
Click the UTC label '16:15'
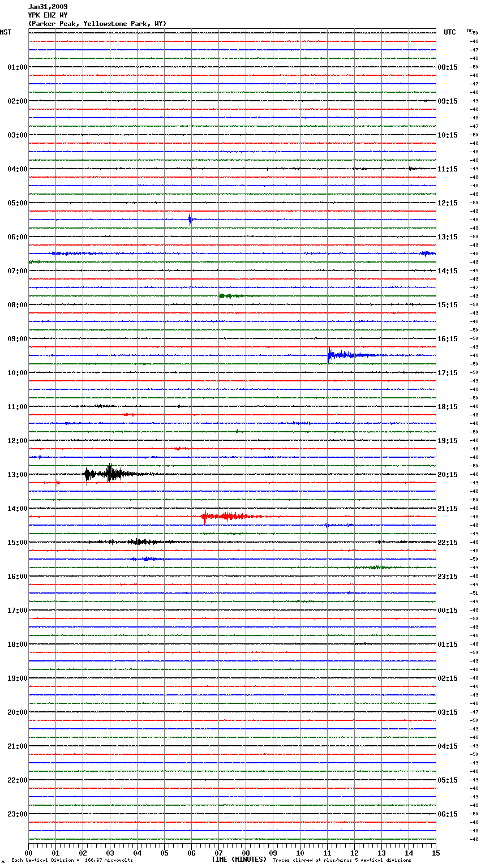[x=448, y=339]
